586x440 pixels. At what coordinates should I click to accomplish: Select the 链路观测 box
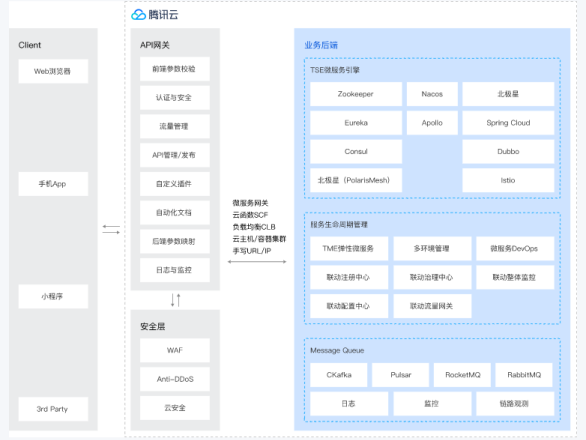(515, 404)
